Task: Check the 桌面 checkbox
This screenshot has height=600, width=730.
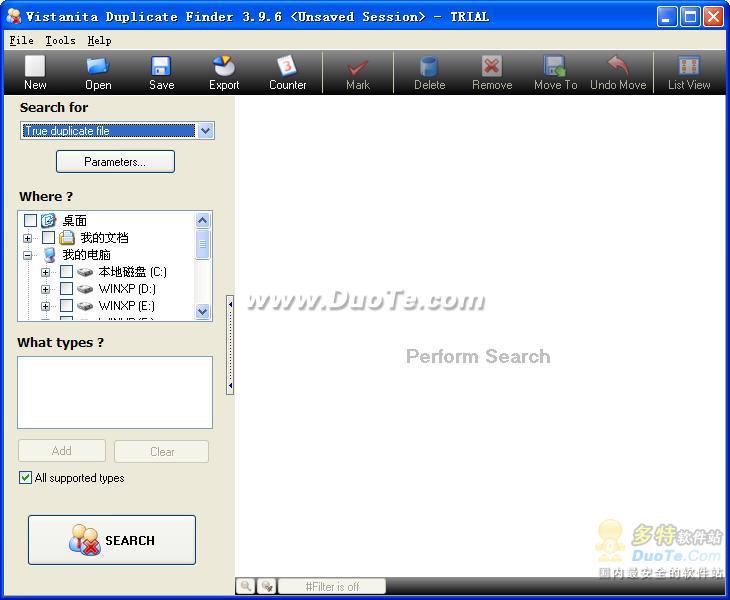Action: (x=30, y=220)
